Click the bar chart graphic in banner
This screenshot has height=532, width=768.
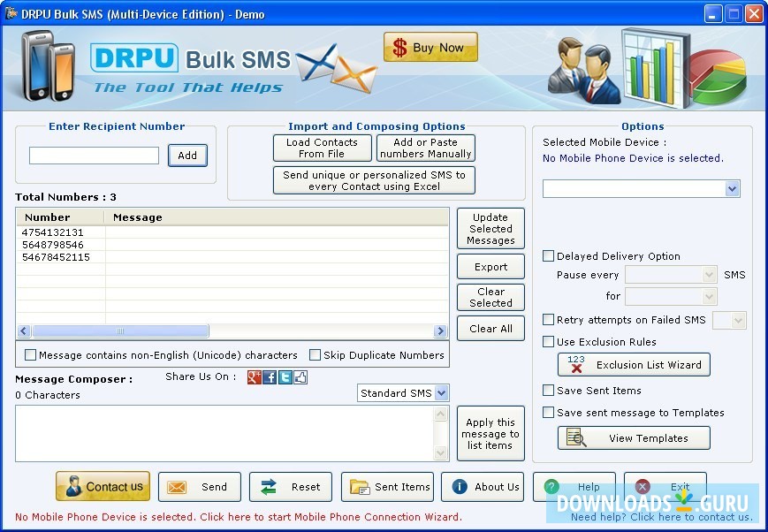(x=654, y=67)
